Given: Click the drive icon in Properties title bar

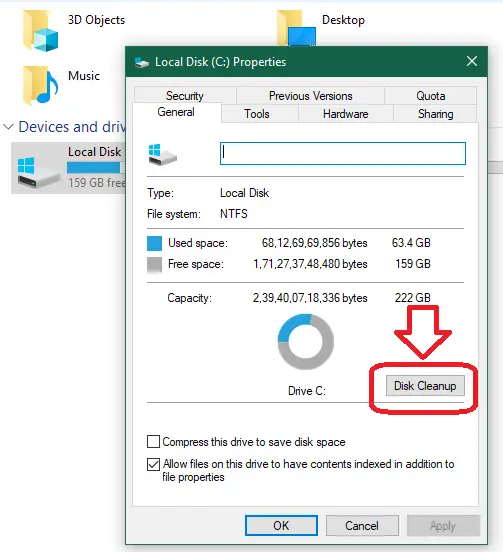Looking at the screenshot, I should pyautogui.click(x=142, y=62).
